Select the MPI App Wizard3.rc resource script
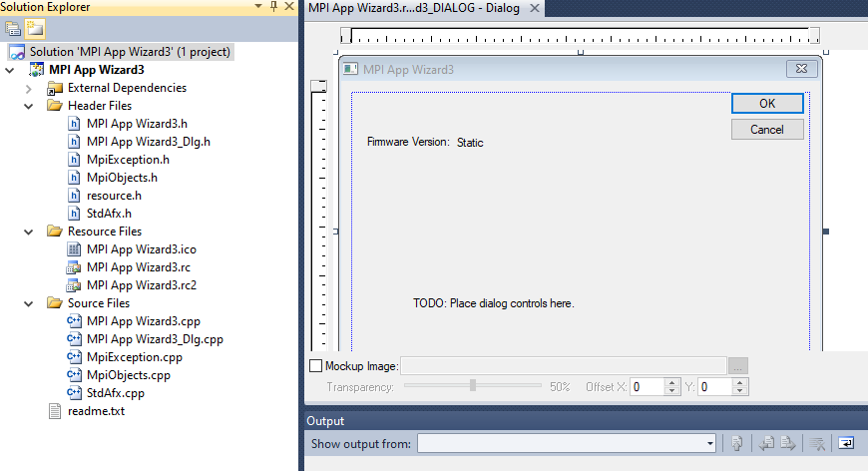This screenshot has height=471, width=868. [139, 267]
